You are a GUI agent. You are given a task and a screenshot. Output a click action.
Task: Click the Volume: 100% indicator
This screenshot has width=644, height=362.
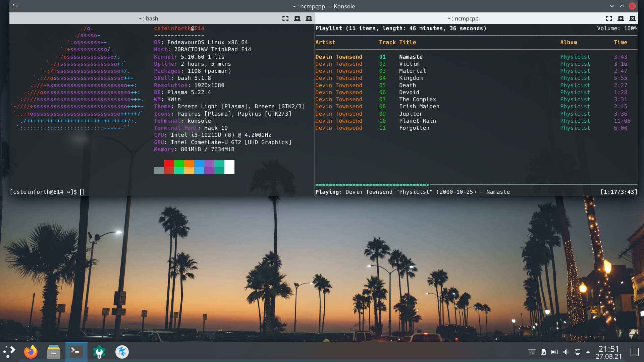617,28
